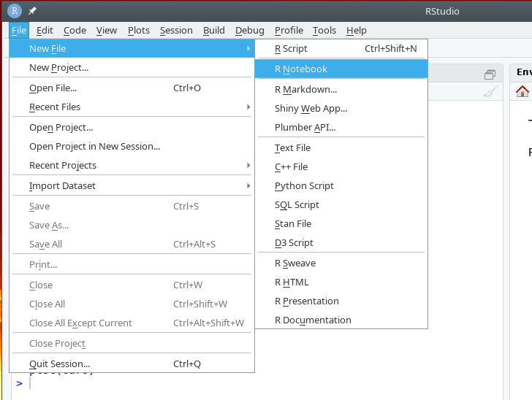
Task: Click the pin icon in the title bar
Action: [x=32, y=11]
